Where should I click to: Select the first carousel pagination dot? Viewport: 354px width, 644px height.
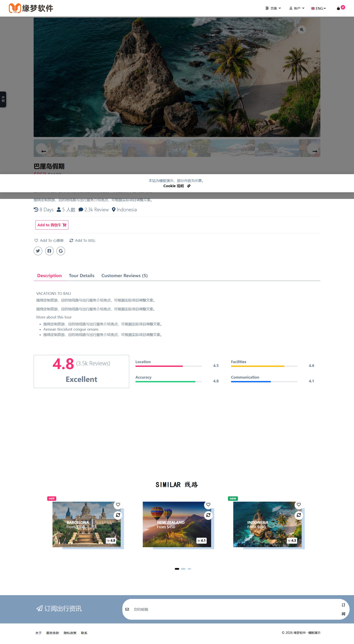point(177,569)
